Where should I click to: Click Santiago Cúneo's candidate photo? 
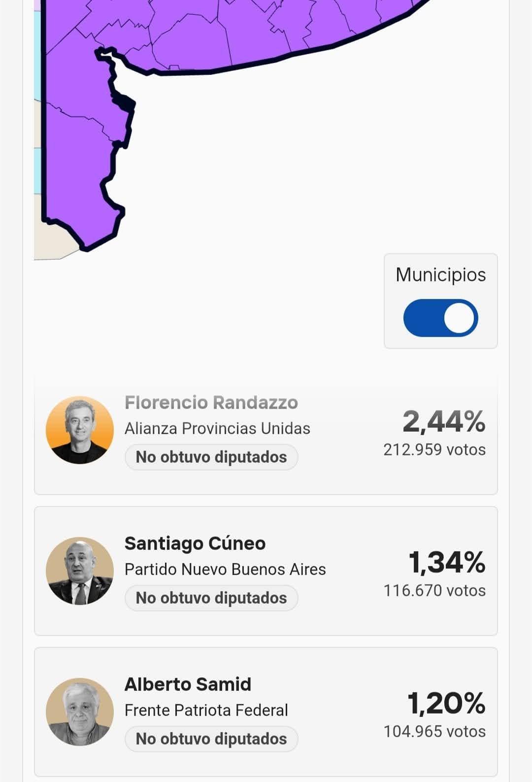pyautogui.click(x=80, y=571)
